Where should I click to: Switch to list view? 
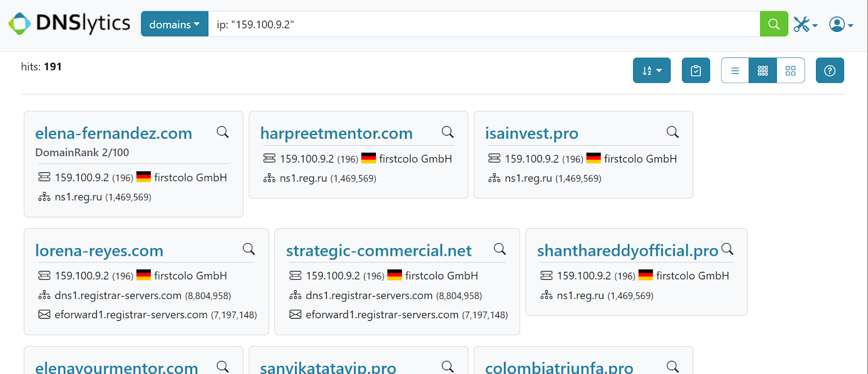[x=735, y=70]
